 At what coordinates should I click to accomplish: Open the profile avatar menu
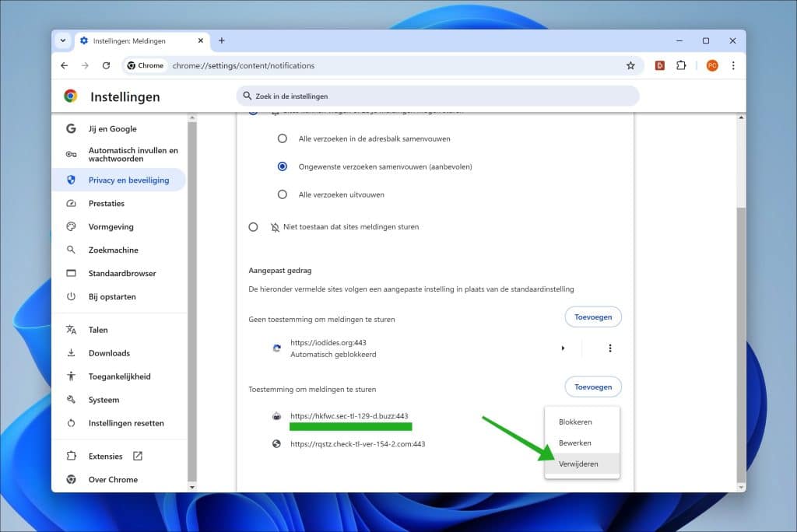tap(712, 65)
